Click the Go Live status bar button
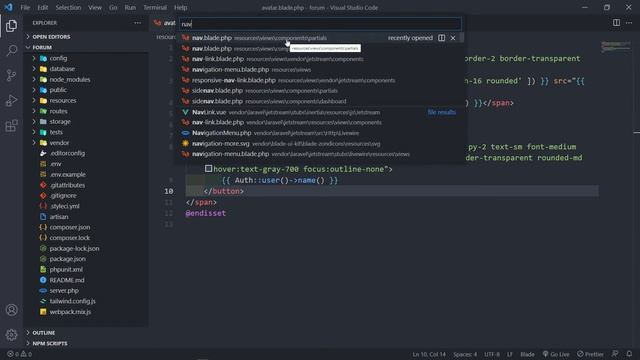The width and height of the screenshot is (640, 360). point(556,354)
